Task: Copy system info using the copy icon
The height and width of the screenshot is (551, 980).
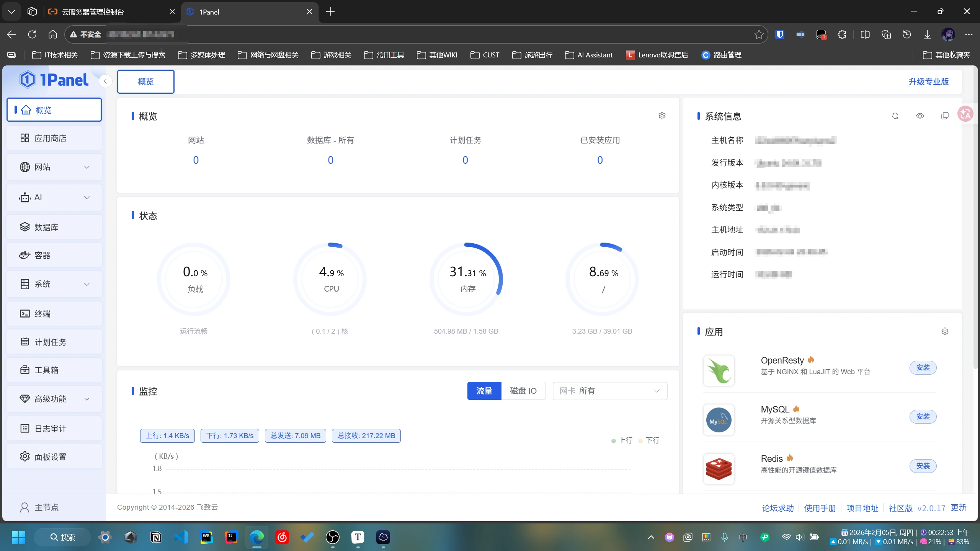Action: [945, 116]
